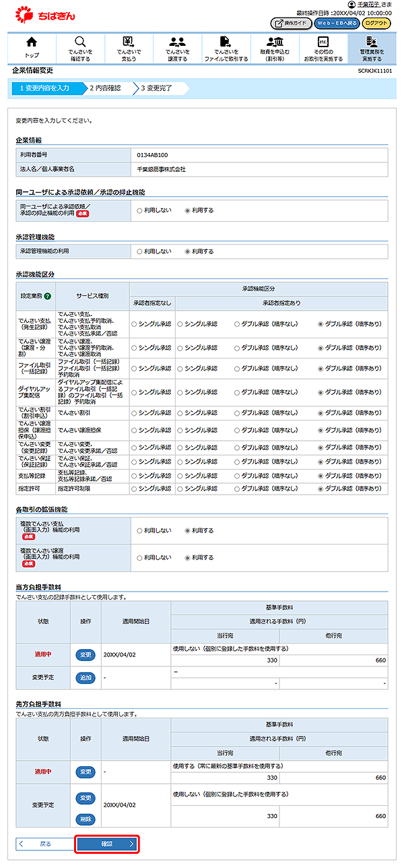
Task: Return via Web-EBへ戻る button
Action: point(337,23)
